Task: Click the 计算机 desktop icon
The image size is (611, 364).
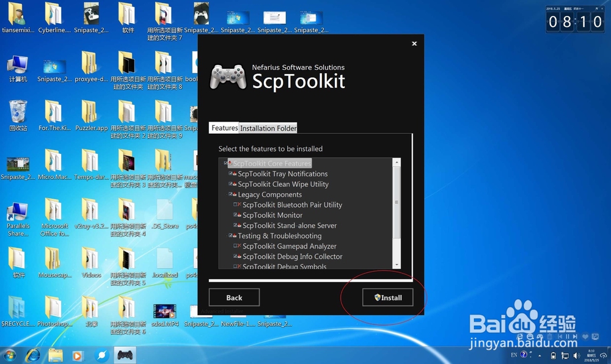Action: click(18, 69)
